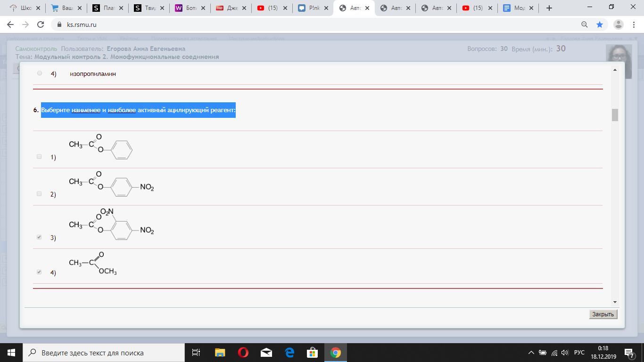644x362 pixels.
Task: Open Task View on the taskbar
Action: coord(197,353)
